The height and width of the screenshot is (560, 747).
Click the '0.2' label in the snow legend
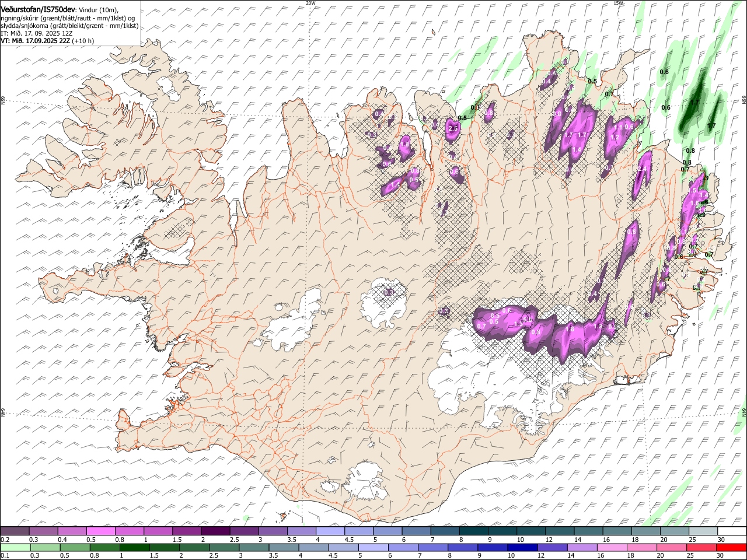(5, 540)
